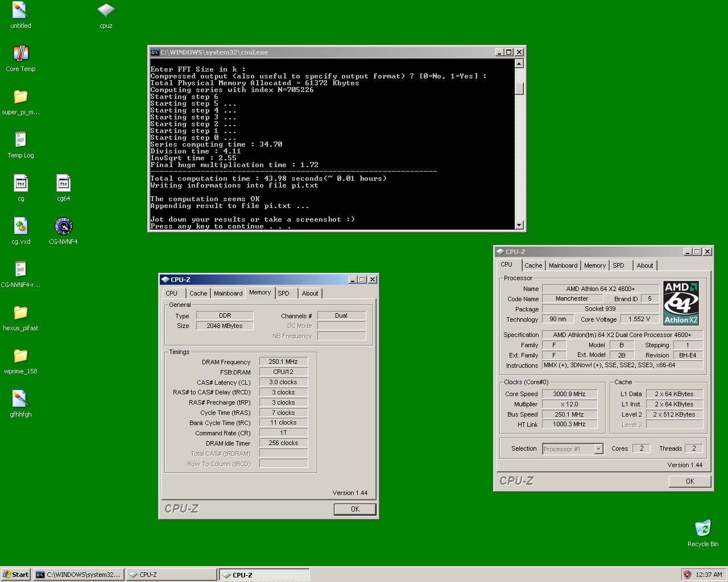The image size is (728, 582).
Task: Click the taskbar clock showing 12:37 AM
Action: (709, 575)
